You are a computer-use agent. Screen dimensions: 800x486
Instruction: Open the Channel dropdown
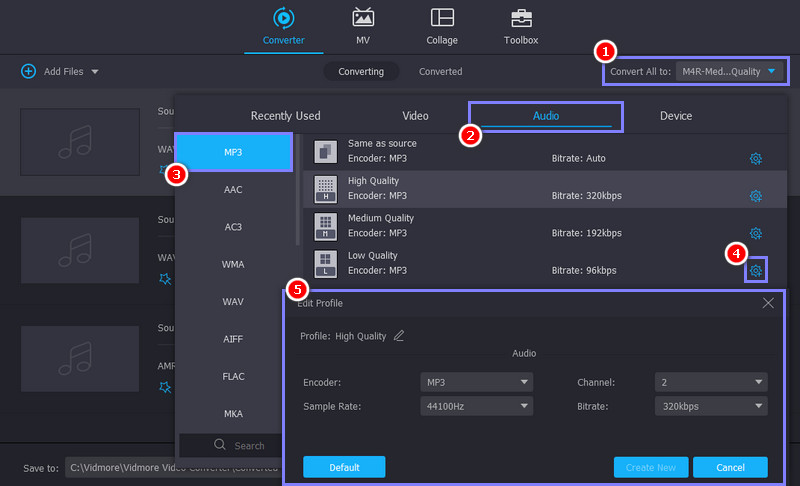pyautogui.click(x=711, y=382)
